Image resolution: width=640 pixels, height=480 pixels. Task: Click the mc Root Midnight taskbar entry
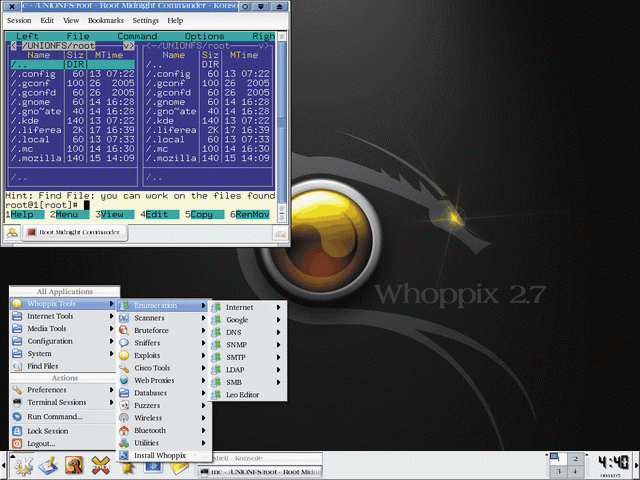pos(260,472)
